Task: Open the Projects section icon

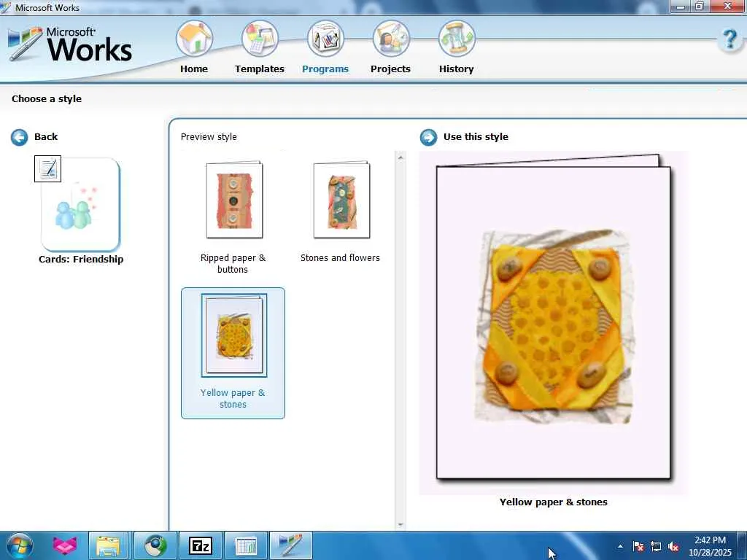Action: (x=391, y=39)
